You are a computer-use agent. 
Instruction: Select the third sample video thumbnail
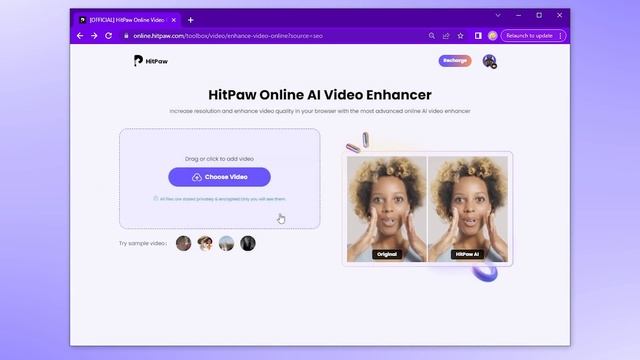point(226,243)
